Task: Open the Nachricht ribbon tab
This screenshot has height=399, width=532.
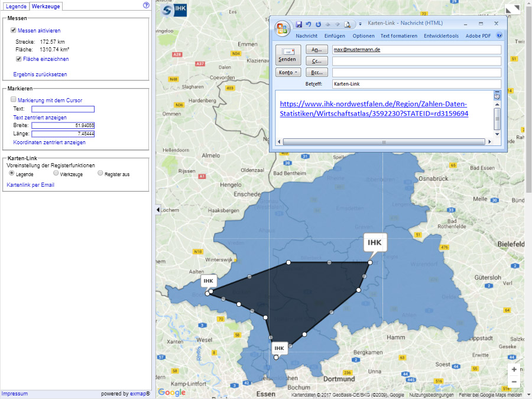Action: 306,35
